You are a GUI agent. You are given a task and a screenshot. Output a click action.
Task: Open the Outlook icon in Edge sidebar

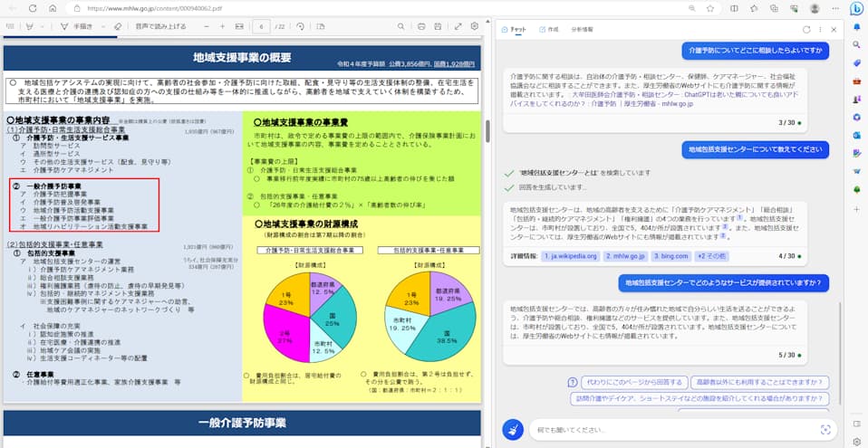coord(856,134)
